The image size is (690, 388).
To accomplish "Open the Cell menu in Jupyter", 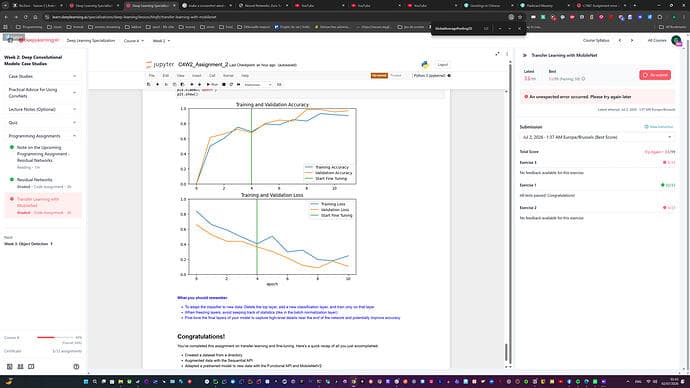I will click(x=212, y=76).
